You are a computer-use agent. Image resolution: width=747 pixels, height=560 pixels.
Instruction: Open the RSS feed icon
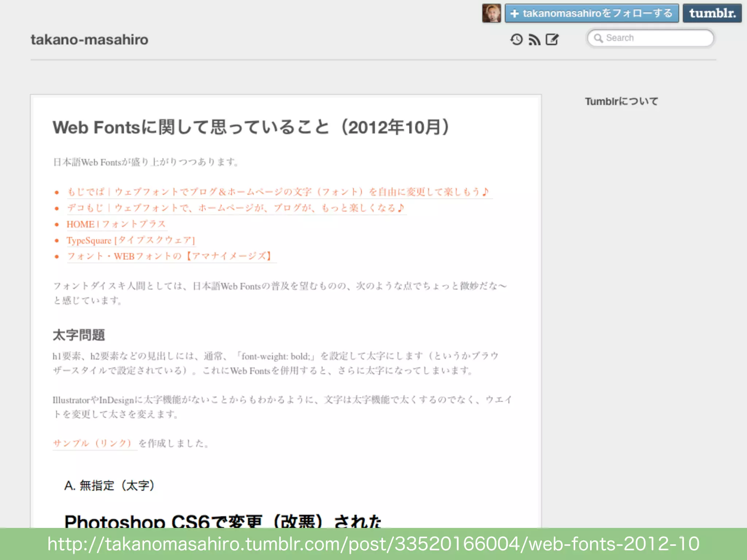tap(534, 39)
